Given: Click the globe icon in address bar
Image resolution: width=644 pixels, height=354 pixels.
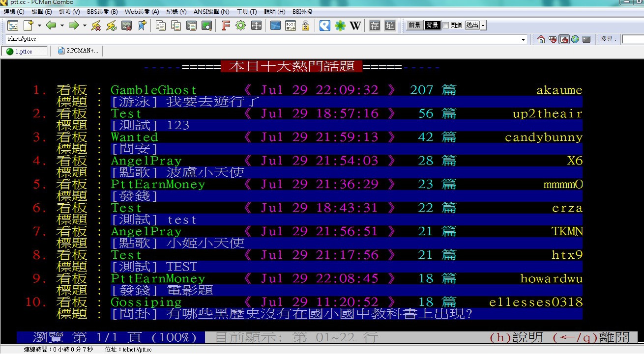Looking at the screenshot, I should click(575, 39).
